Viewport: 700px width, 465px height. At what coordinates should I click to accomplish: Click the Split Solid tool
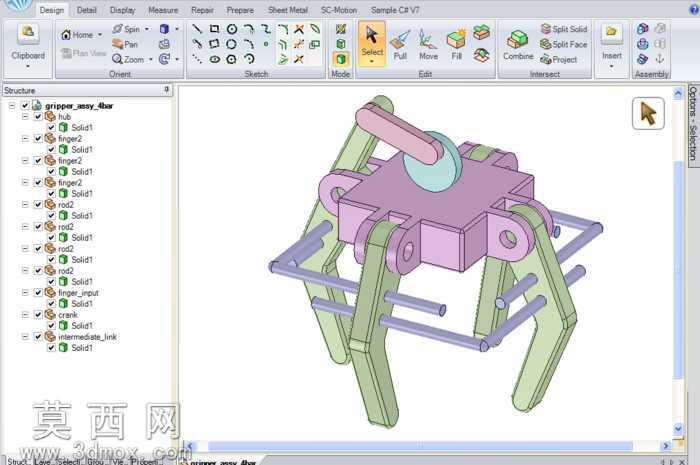click(x=564, y=29)
